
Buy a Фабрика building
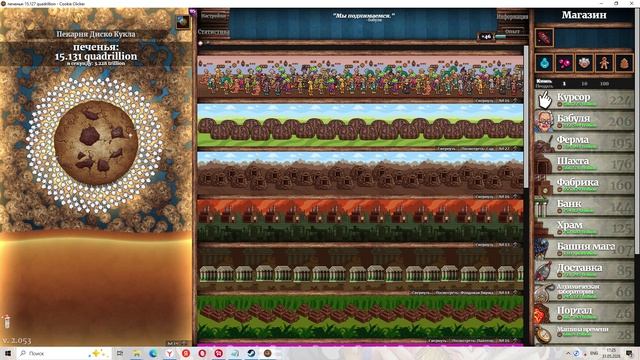(584, 184)
